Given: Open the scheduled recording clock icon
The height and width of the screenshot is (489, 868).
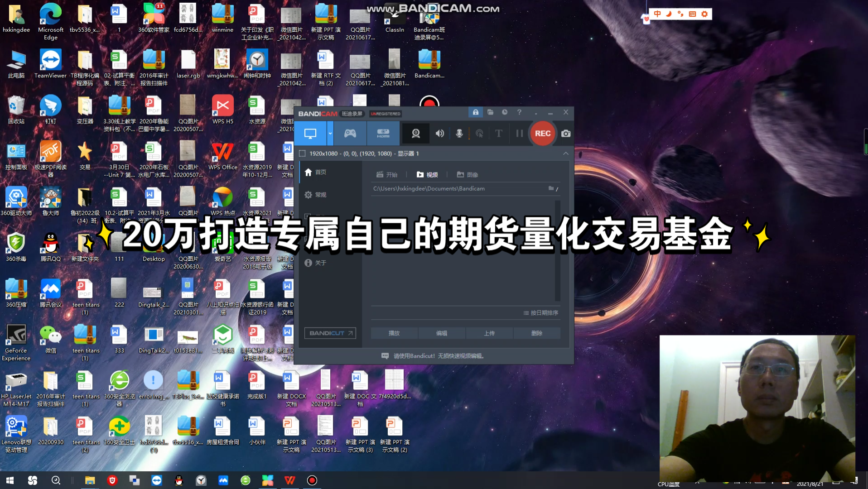Looking at the screenshot, I should (x=505, y=112).
